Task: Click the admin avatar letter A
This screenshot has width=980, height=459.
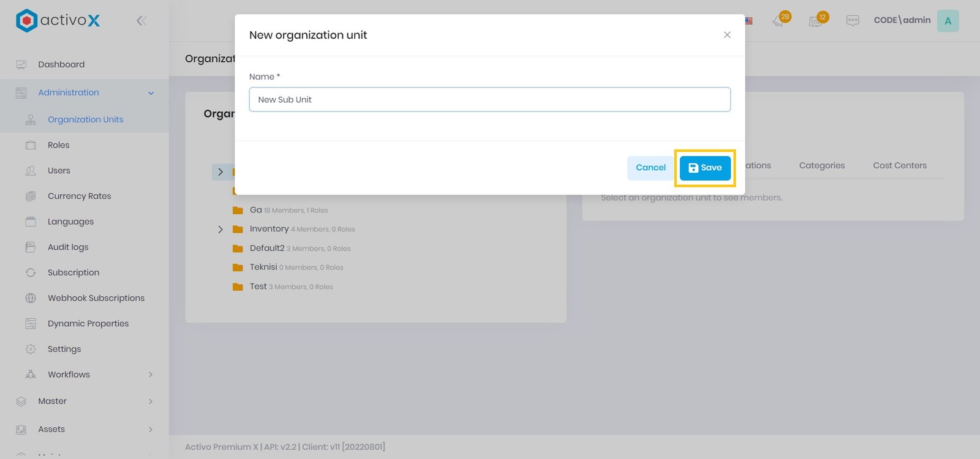Action: point(948,21)
